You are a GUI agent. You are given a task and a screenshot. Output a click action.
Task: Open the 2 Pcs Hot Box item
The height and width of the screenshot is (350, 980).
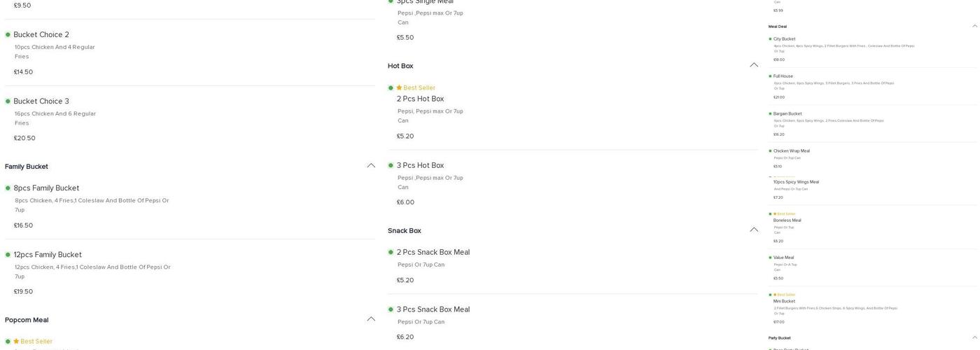click(420, 99)
